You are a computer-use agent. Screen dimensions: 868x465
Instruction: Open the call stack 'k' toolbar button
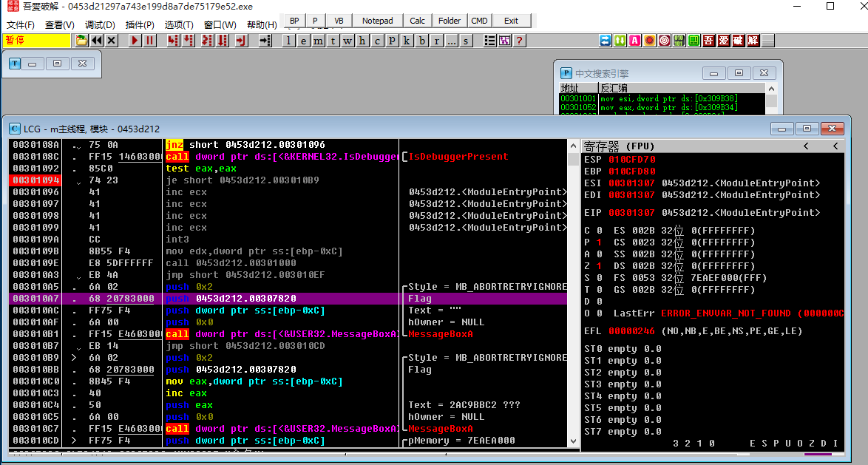pyautogui.click(x=407, y=41)
